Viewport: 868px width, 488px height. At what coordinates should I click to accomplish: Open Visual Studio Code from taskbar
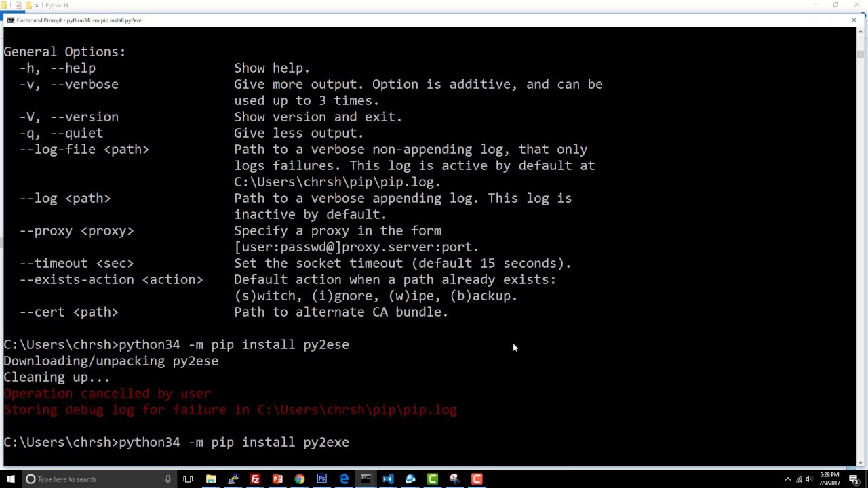(x=388, y=479)
